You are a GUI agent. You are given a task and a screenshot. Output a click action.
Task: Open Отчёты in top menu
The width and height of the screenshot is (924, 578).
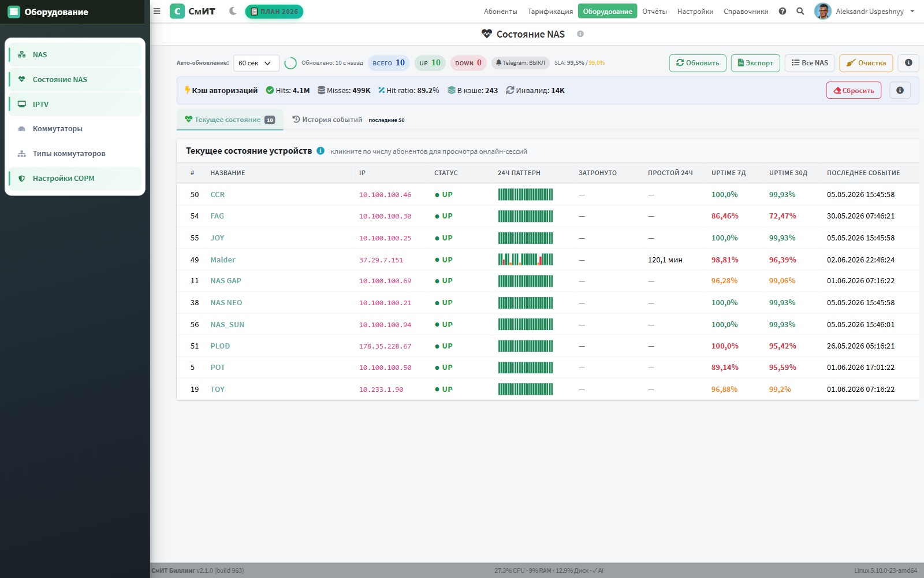(654, 12)
